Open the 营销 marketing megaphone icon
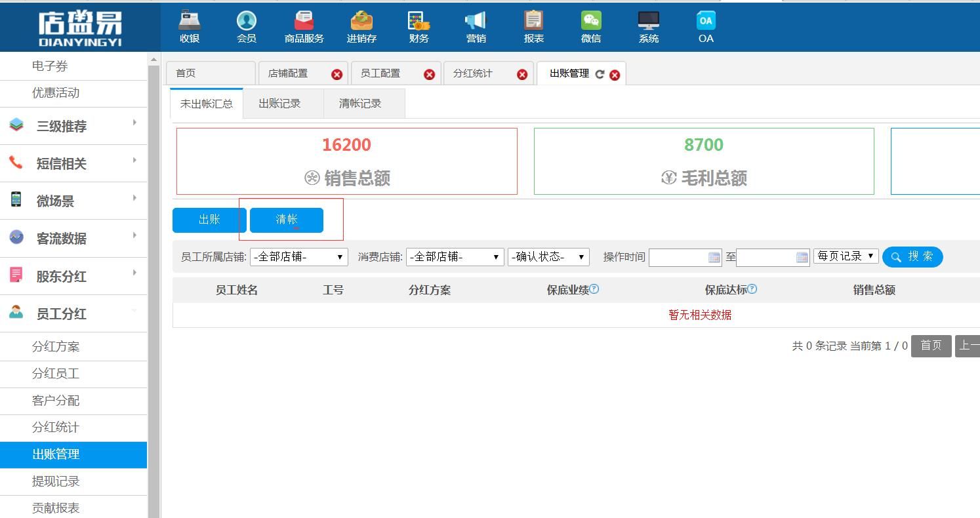 (476, 21)
